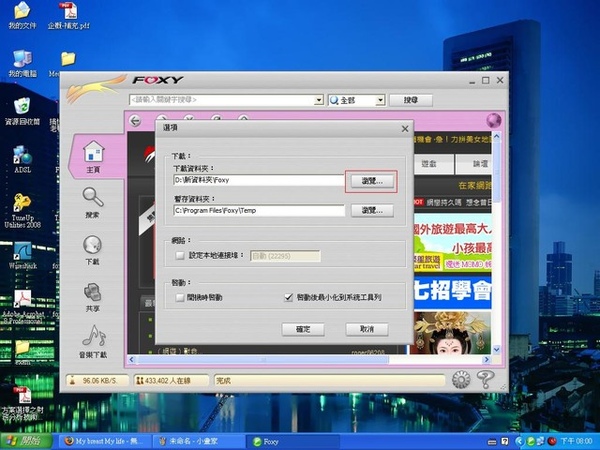This screenshot has height=450, width=600.
Task: Select the 方案選擇之財 PDF desktop file
Action: [x=22, y=404]
